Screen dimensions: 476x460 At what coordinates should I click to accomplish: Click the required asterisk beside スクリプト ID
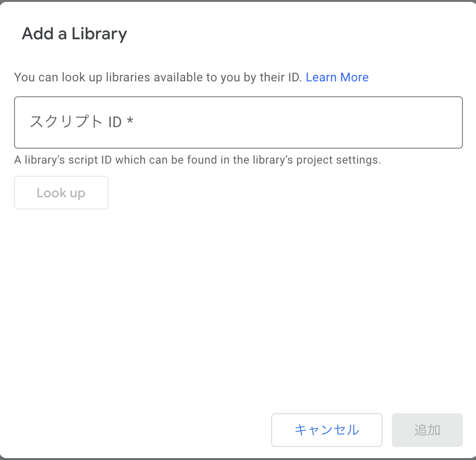[x=130, y=121]
